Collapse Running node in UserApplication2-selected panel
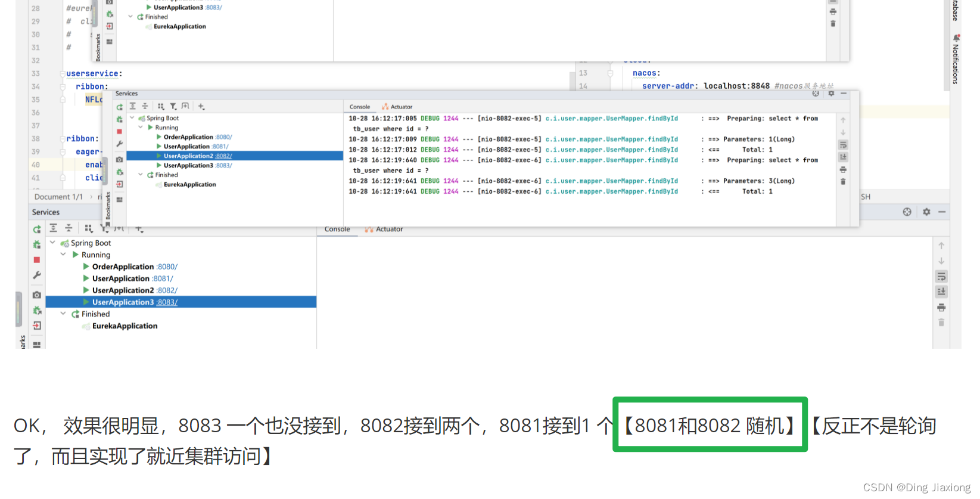980x499 pixels. 141,128
